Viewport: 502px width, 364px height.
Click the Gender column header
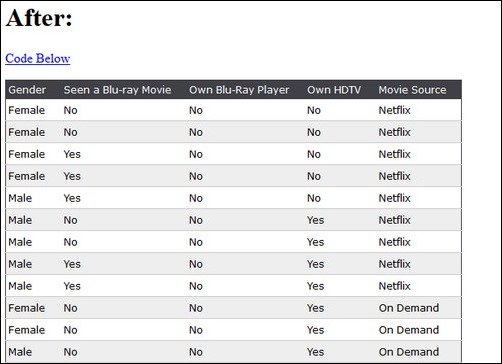click(27, 90)
